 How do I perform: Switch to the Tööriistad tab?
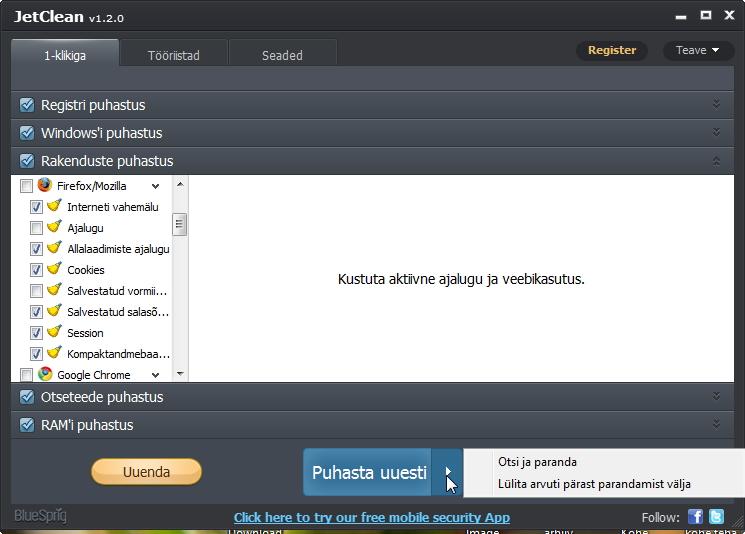pos(173,55)
